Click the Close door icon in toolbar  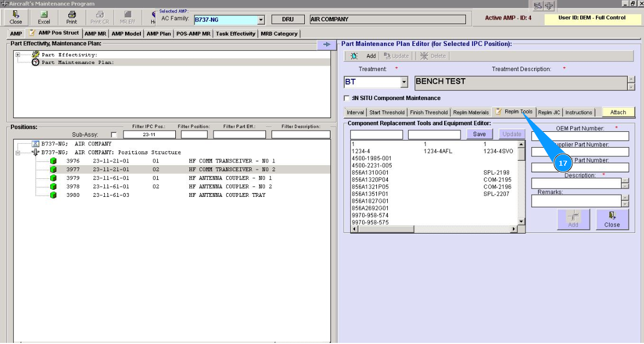click(16, 15)
